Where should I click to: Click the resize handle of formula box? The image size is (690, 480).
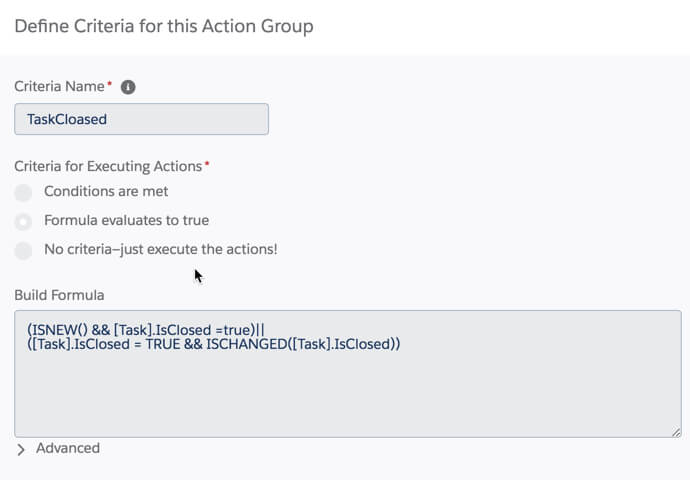click(x=676, y=431)
